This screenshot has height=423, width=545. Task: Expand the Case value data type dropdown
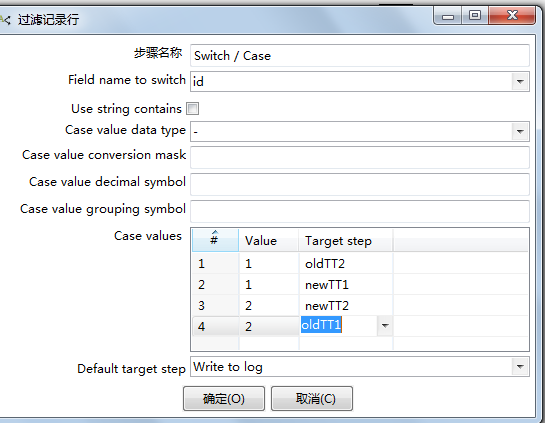520,131
